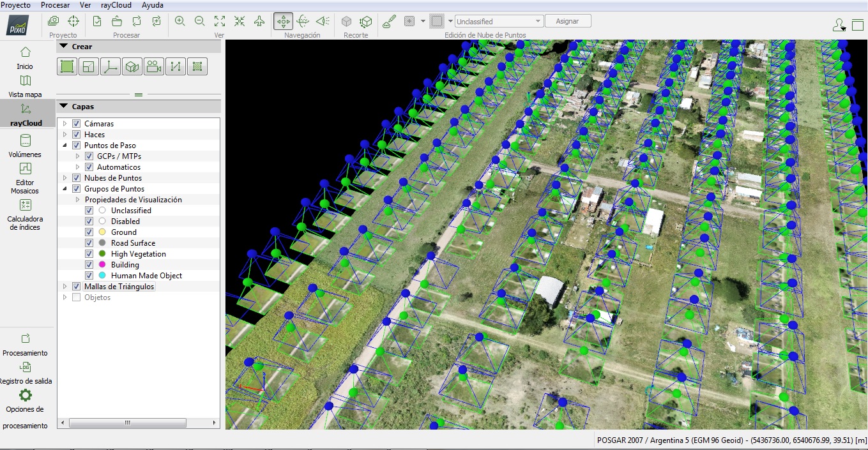Open Opciones de procesamiento gear icon

pyautogui.click(x=26, y=396)
